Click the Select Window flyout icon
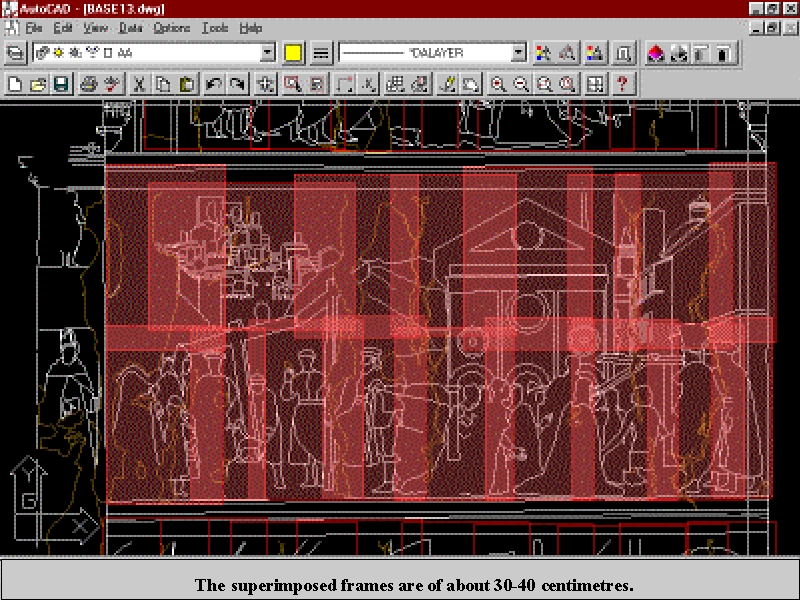This screenshot has width=800, height=600. [x=292, y=84]
